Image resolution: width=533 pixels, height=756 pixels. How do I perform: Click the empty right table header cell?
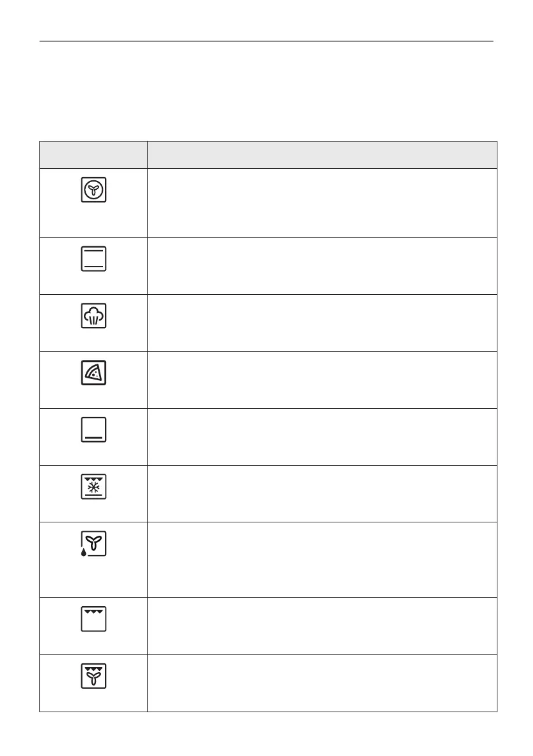pos(321,155)
